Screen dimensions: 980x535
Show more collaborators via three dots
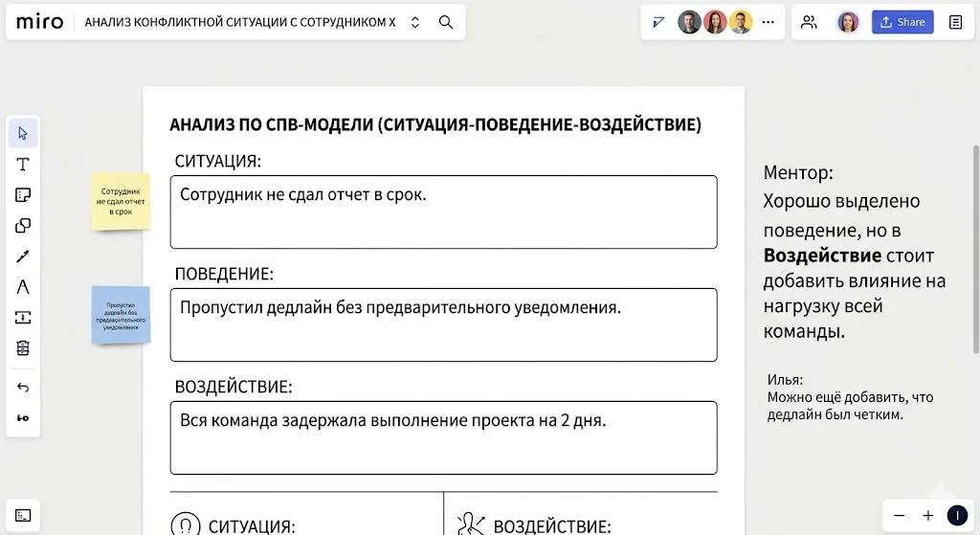[x=768, y=23]
